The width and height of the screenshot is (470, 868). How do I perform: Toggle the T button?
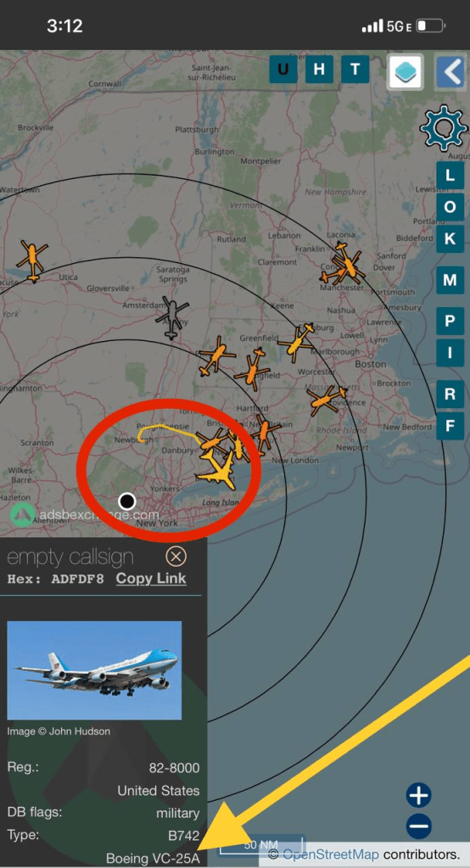click(x=355, y=70)
